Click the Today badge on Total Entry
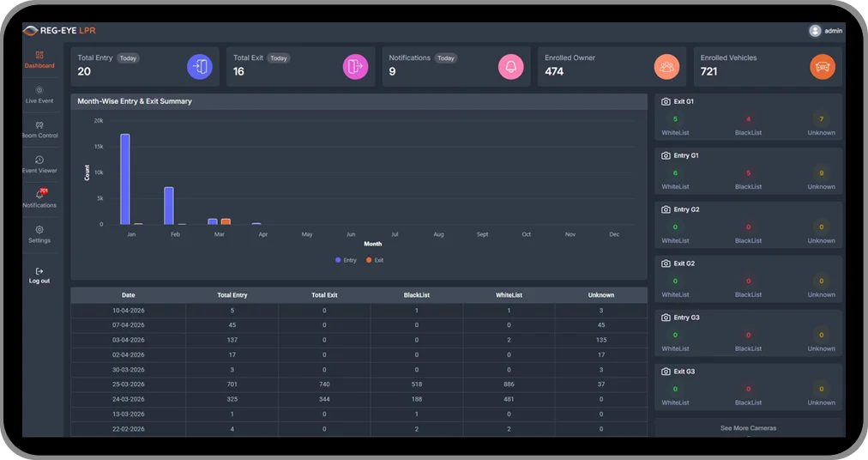 [x=128, y=58]
